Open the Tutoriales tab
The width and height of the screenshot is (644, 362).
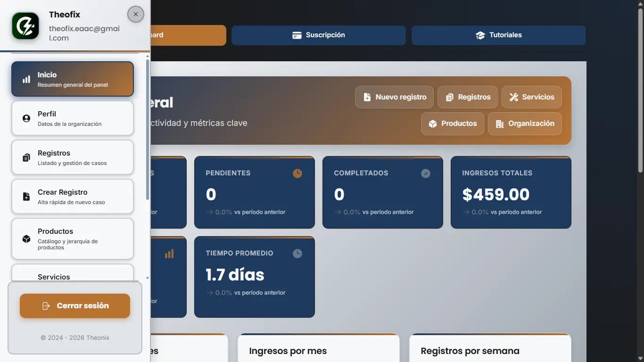[498, 35]
